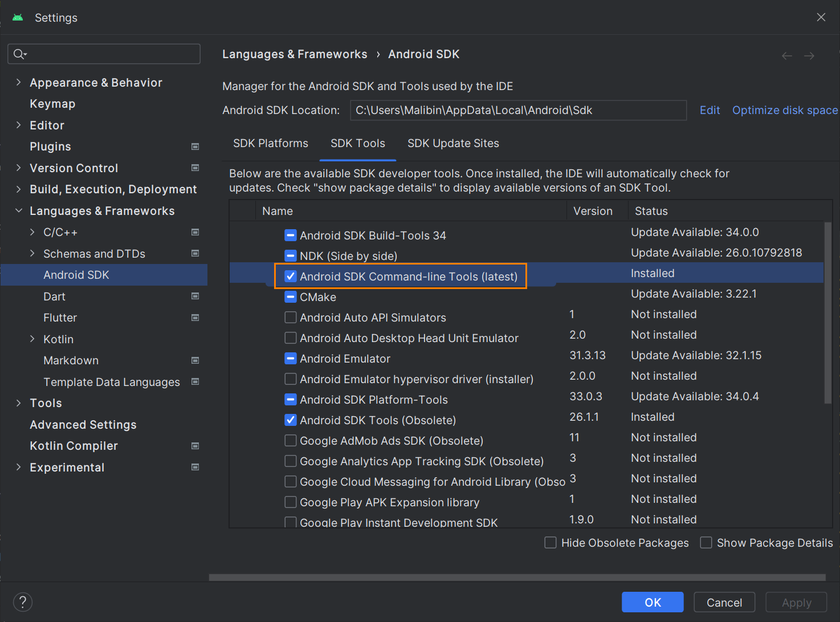Focus the settings search field

coord(104,54)
